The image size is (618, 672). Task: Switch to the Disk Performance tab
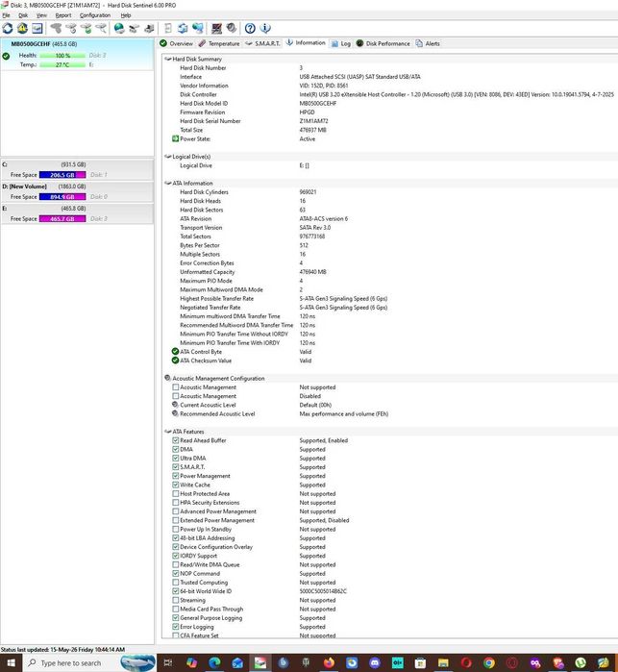click(383, 43)
